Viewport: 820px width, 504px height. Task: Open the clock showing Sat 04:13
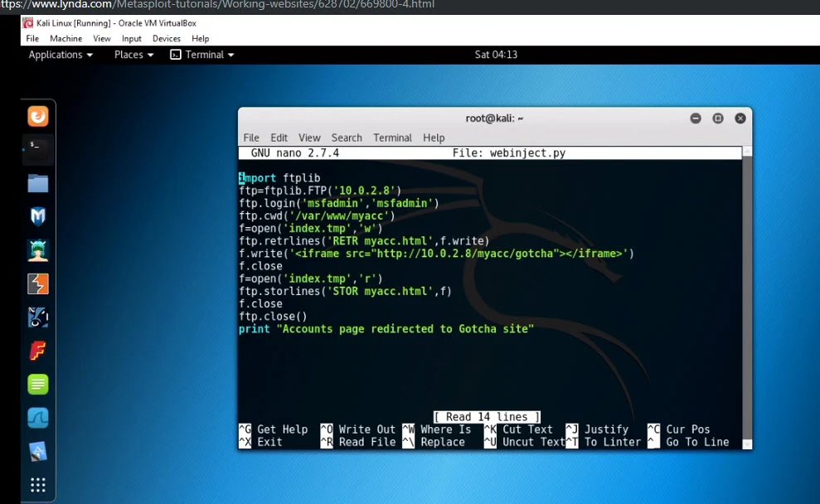[496, 55]
